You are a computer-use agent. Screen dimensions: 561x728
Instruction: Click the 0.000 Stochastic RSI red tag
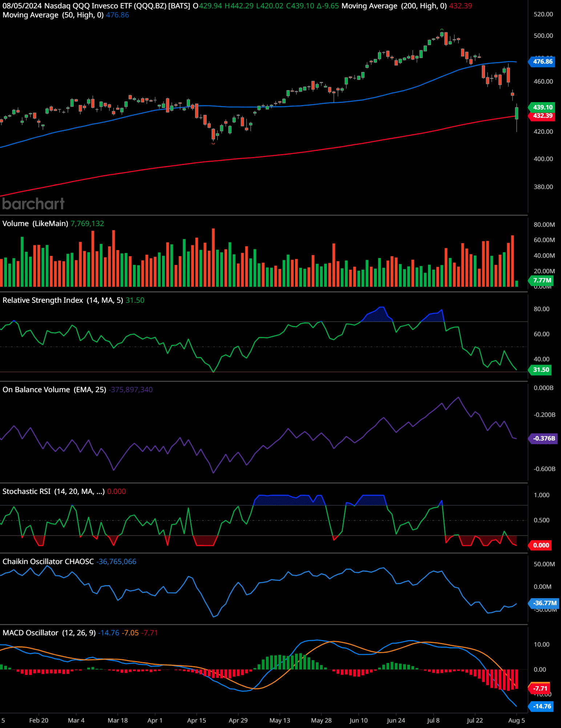tap(541, 545)
